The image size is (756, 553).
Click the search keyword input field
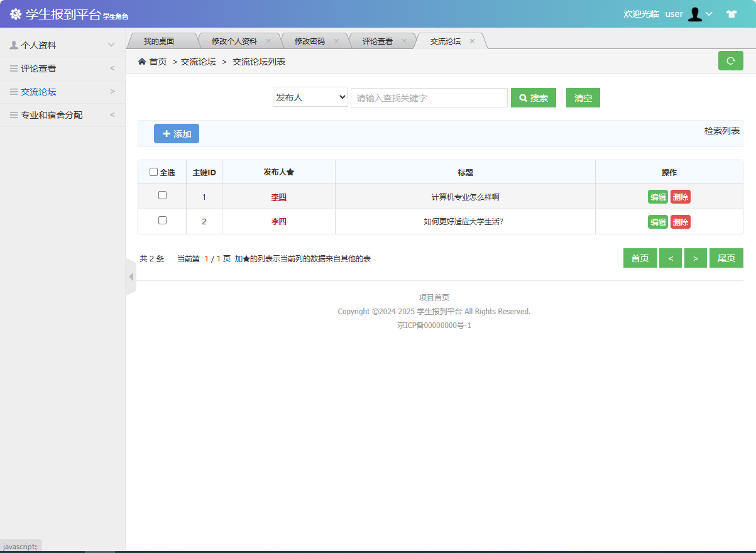[x=429, y=97]
